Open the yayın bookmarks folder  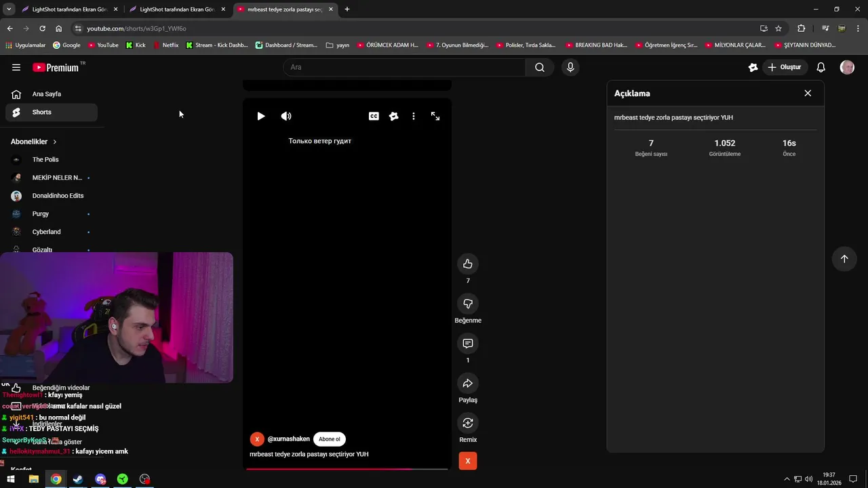pos(338,45)
